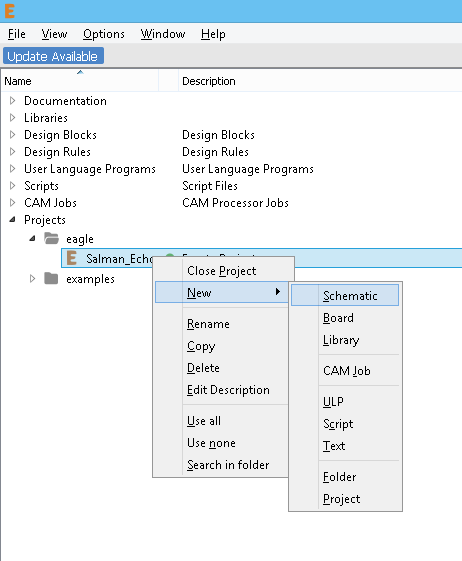The image size is (462, 561).
Task: Select CAM Job in the submenu
Action: (x=345, y=371)
